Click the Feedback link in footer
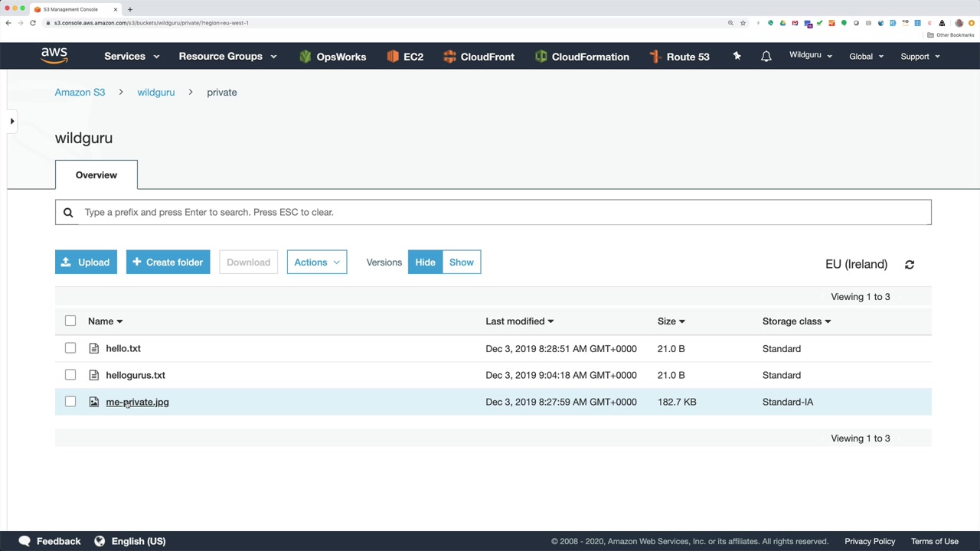This screenshot has height=551, width=980. point(58,542)
